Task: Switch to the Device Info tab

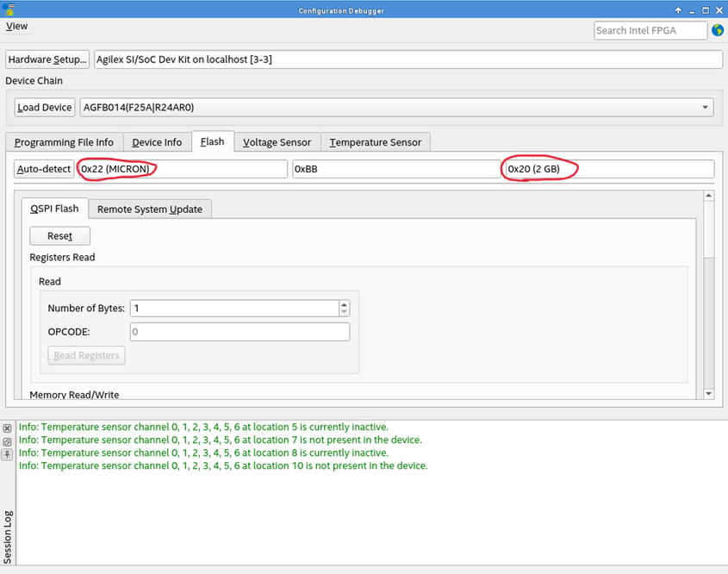Action: [157, 142]
